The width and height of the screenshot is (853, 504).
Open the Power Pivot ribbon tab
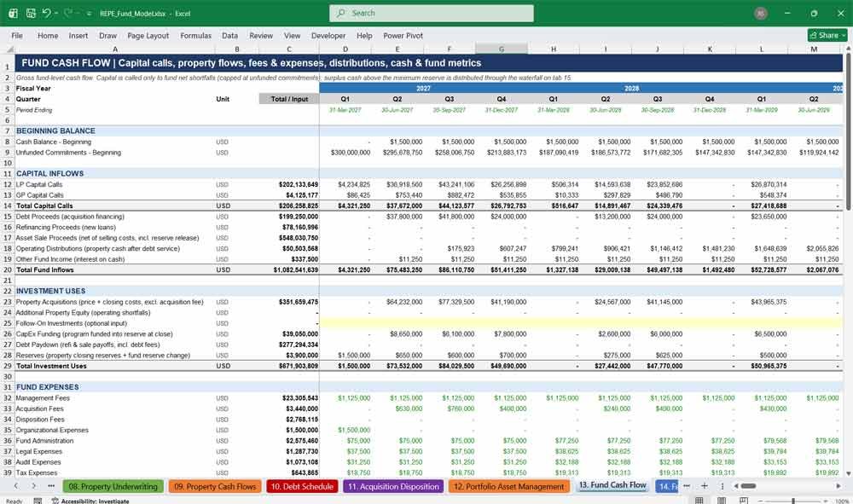click(403, 35)
